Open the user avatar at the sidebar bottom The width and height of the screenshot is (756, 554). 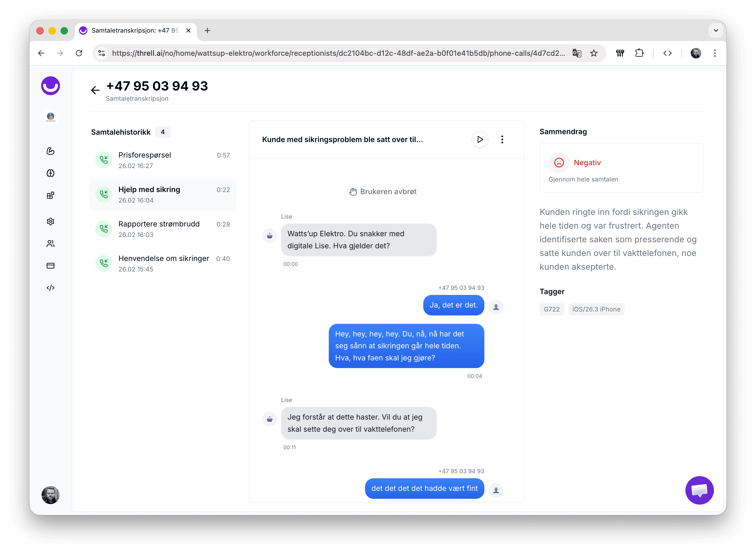(50, 495)
